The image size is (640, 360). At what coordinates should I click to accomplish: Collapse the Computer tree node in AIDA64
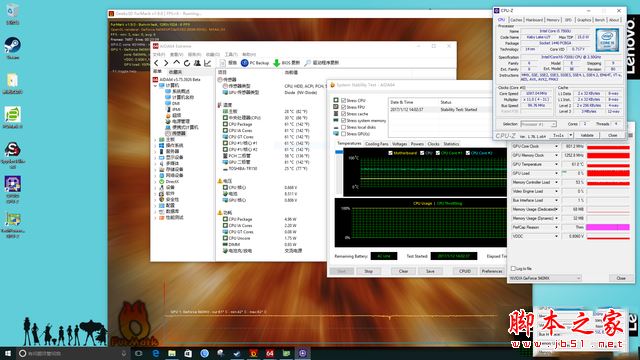pos(156,86)
